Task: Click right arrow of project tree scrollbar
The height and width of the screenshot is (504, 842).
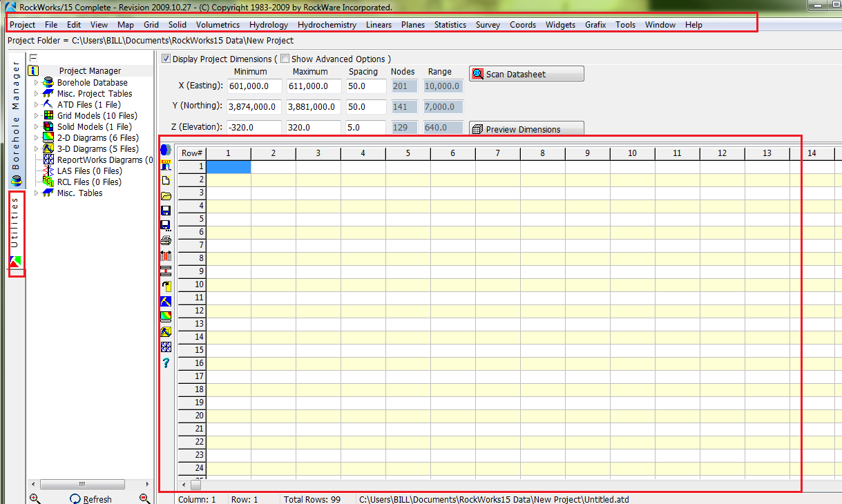Action: [x=147, y=485]
